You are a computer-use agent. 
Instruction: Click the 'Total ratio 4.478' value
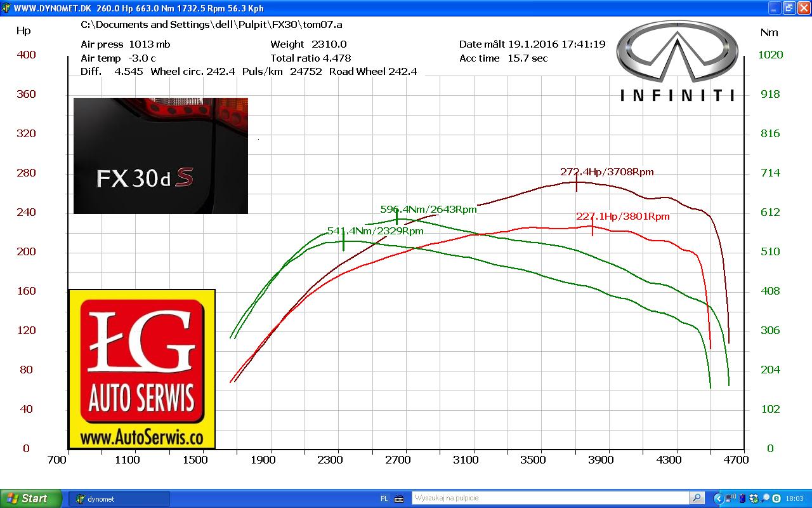click(x=310, y=58)
